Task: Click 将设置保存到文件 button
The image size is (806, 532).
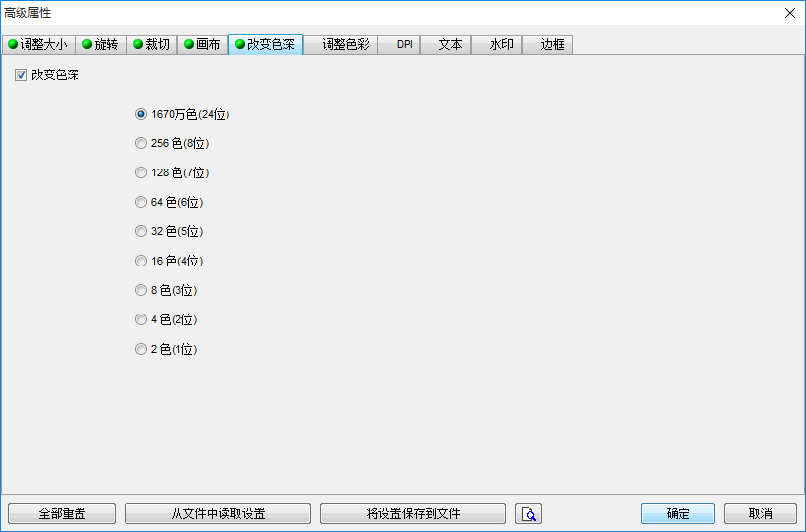Action: [413, 513]
